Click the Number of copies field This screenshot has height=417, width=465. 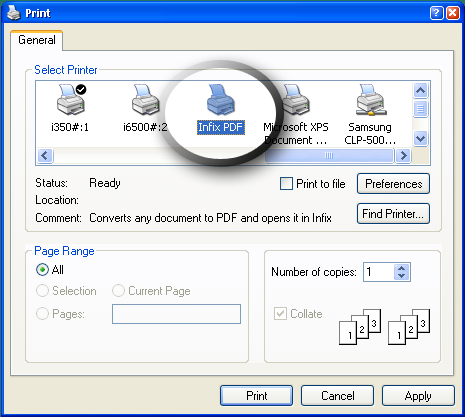(x=379, y=272)
